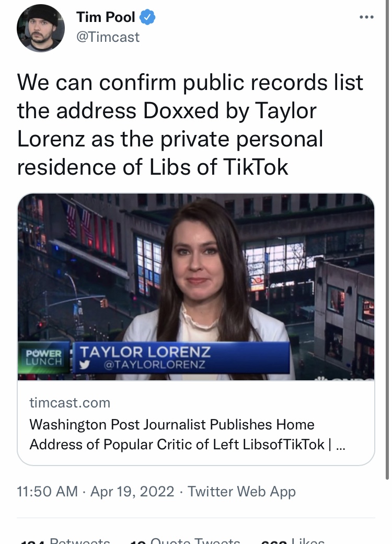View the Quote Tweets list
The image size is (392, 544).
[x=185, y=540]
